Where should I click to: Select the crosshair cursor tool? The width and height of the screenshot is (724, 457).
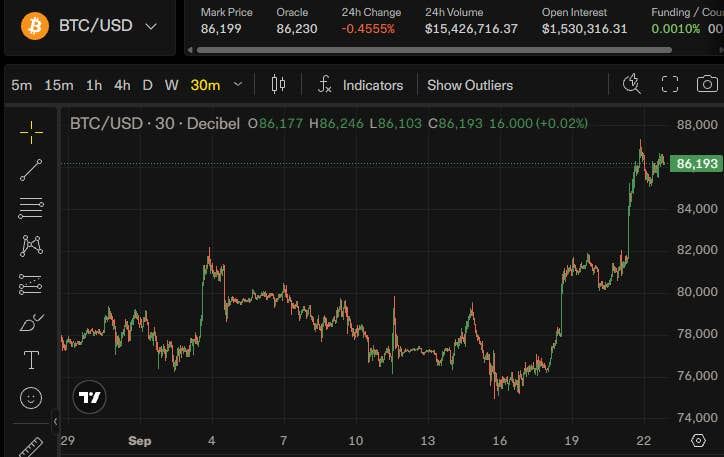(31, 132)
